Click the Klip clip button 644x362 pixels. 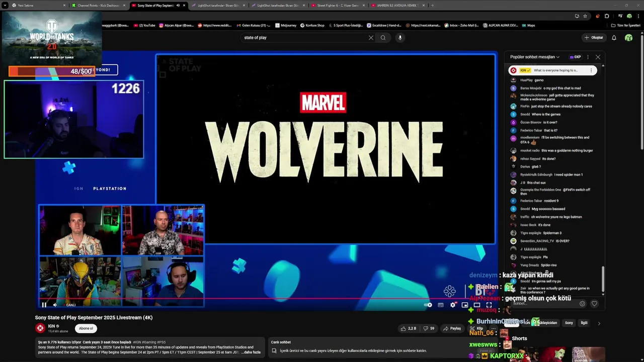[x=477, y=328]
